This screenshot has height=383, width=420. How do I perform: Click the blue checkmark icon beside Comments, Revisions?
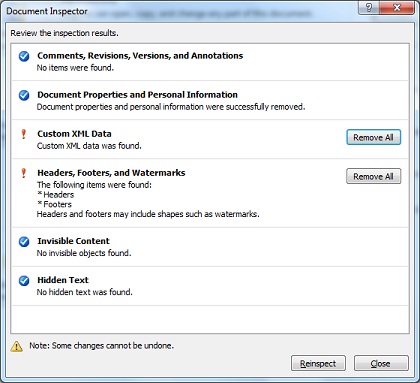pyautogui.click(x=24, y=56)
